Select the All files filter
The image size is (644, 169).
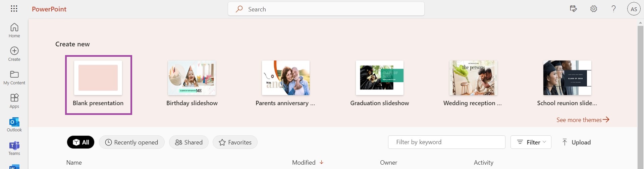click(80, 142)
